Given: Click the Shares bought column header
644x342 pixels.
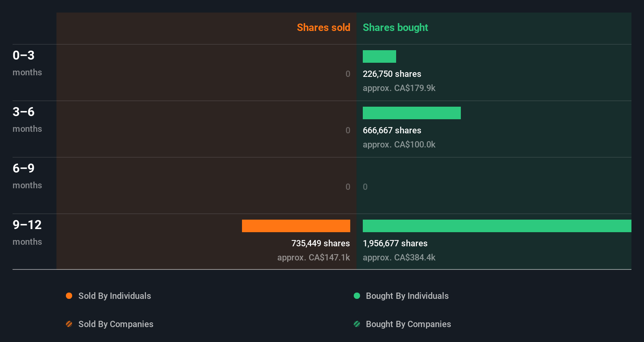Looking at the screenshot, I should pyautogui.click(x=395, y=27).
